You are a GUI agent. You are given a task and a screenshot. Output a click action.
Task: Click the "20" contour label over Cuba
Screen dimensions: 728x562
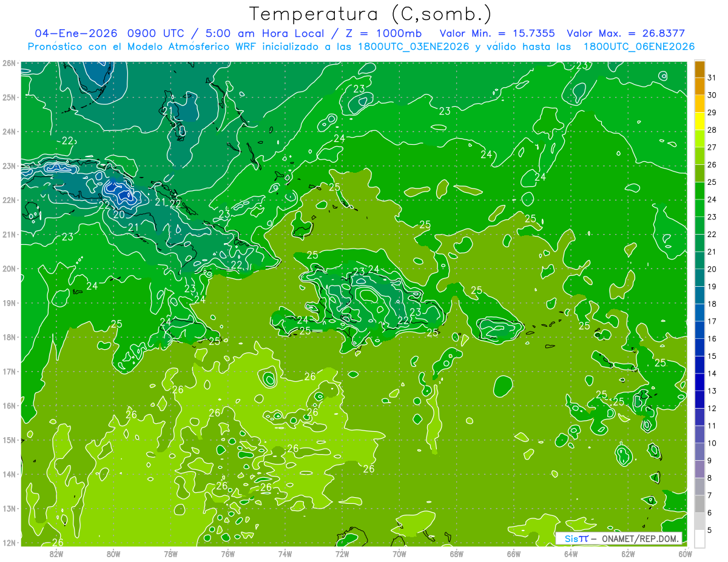coord(119,214)
